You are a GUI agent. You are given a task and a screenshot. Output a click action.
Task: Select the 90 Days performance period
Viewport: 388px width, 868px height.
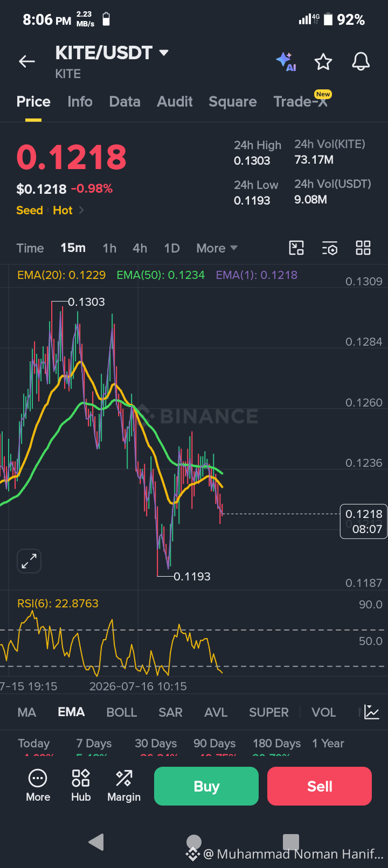pyautogui.click(x=214, y=743)
